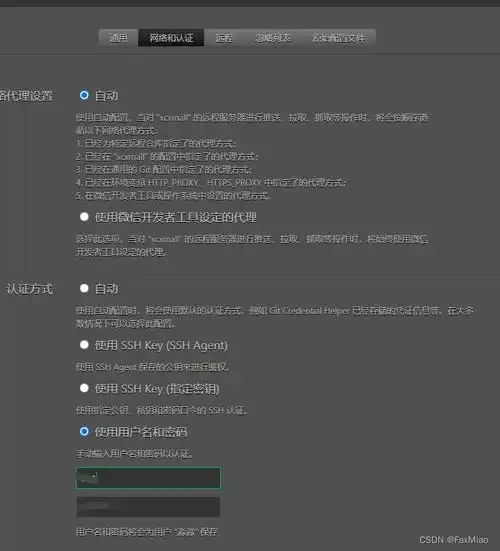The height and width of the screenshot is (551, 500).
Task: Choose 使用 SSH Key (SSH Agent) radio
Action: (x=84, y=345)
